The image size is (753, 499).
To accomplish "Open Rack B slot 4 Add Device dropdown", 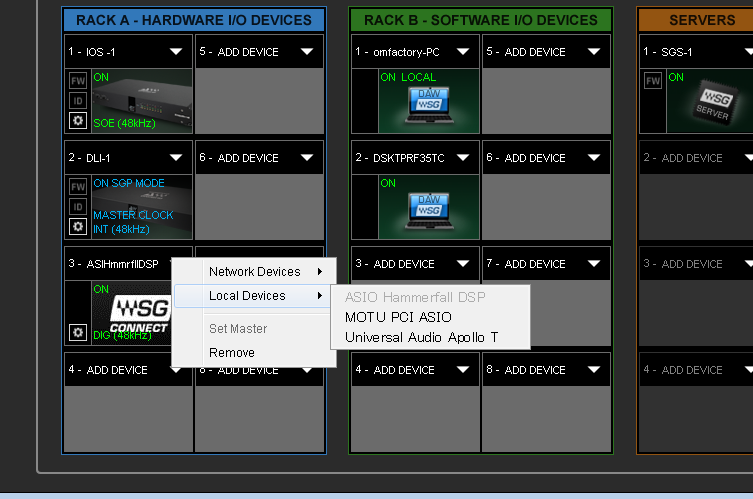I will tap(463, 370).
